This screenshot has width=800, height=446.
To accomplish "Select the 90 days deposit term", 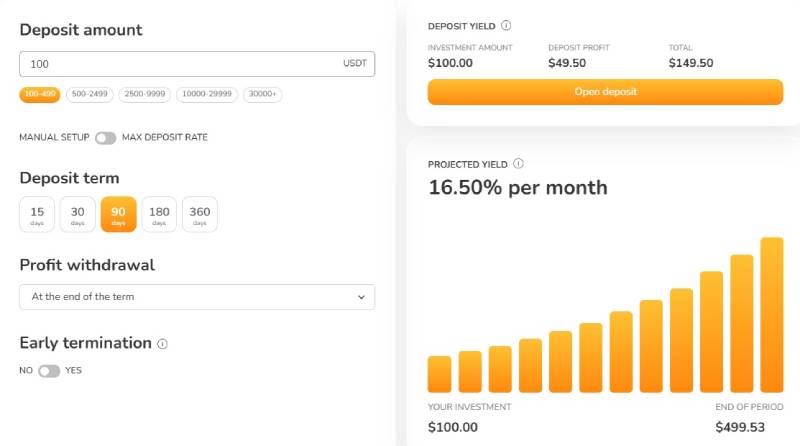I will [x=118, y=214].
